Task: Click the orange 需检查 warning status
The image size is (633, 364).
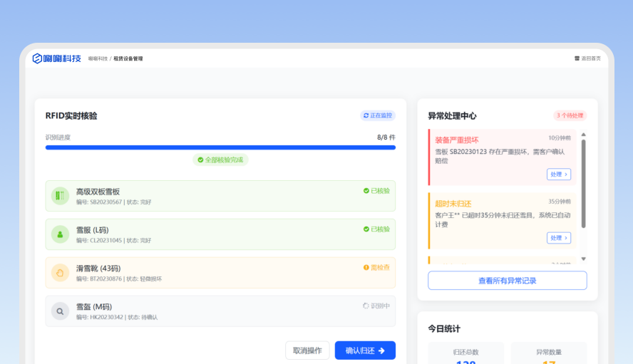Action: point(376,268)
